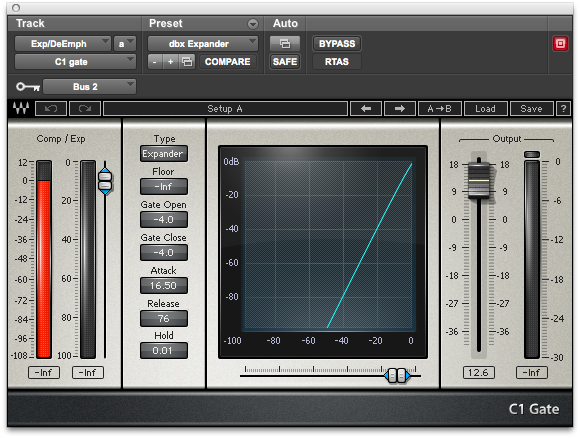Select previous preset with minus button
580x438 pixels.
pos(155,62)
